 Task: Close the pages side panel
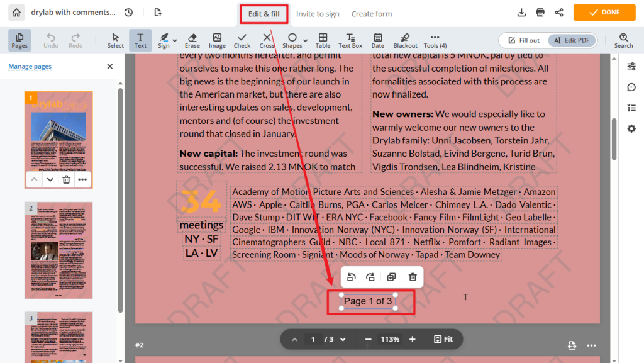[109, 66]
